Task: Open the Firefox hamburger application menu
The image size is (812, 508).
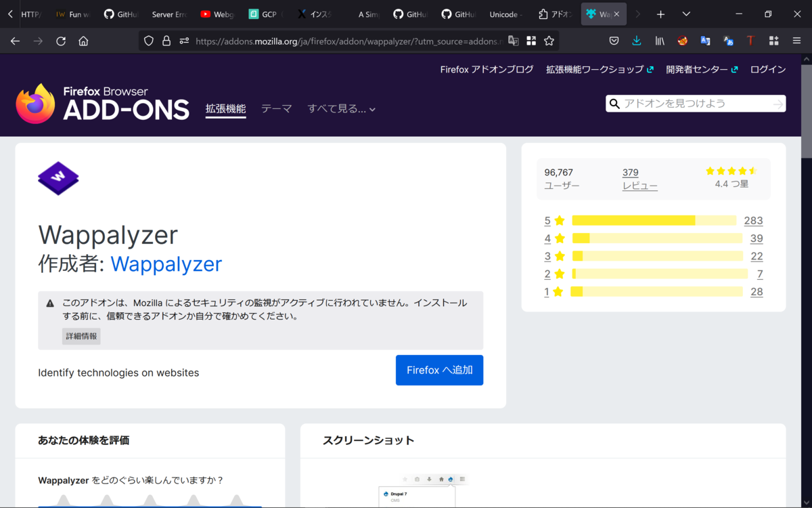Action: 796,41
